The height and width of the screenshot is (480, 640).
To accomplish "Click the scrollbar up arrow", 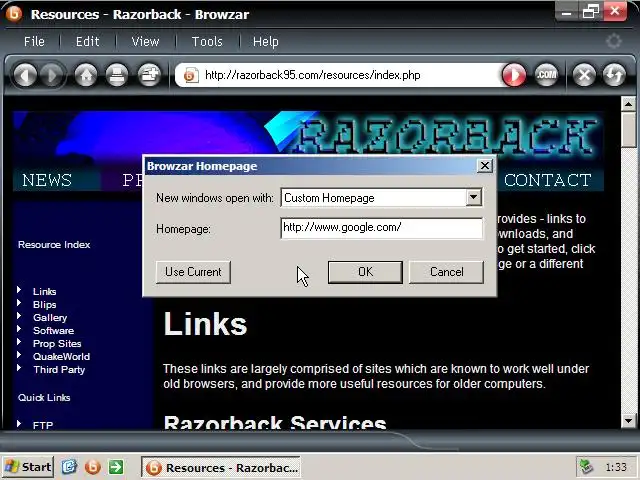I will (629, 104).
